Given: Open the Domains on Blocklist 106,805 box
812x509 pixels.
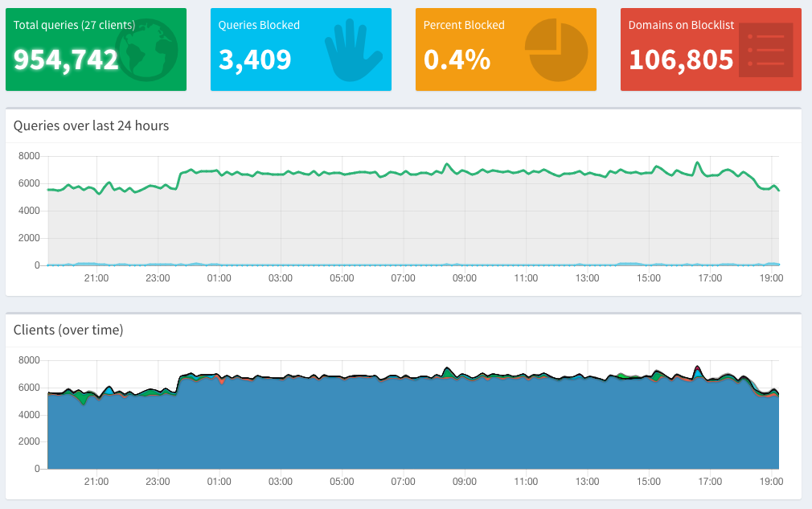Looking at the screenshot, I should [711, 49].
